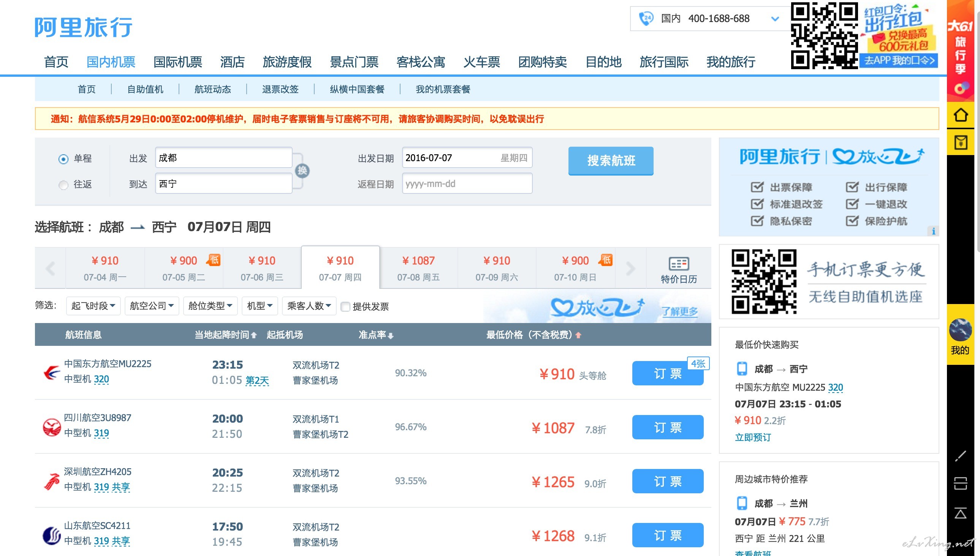Viewport: 980px width, 556px height.
Task: Click the 出发 city input field
Action: click(x=224, y=158)
